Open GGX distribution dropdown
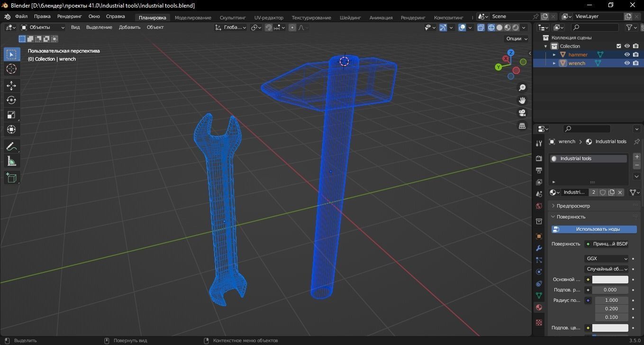This screenshot has width=644, height=345. (x=607, y=259)
